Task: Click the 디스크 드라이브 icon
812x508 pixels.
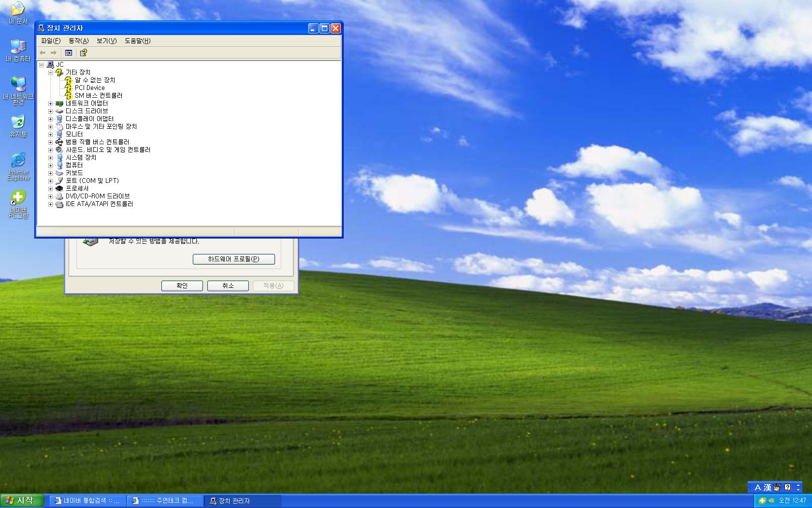Action: point(59,111)
